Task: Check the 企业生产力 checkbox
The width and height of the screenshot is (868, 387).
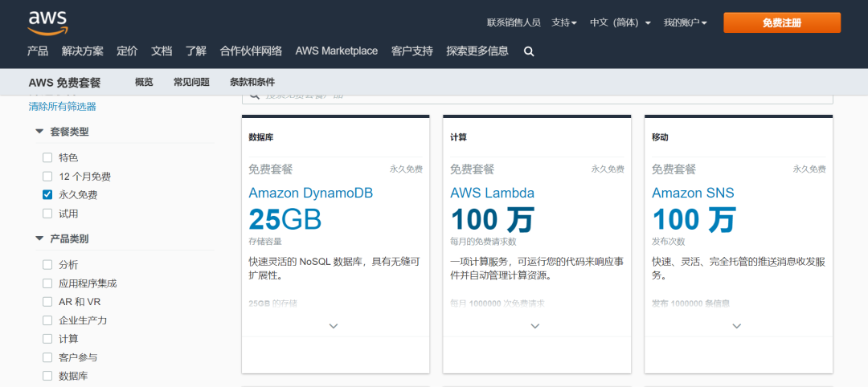Action: 47,320
